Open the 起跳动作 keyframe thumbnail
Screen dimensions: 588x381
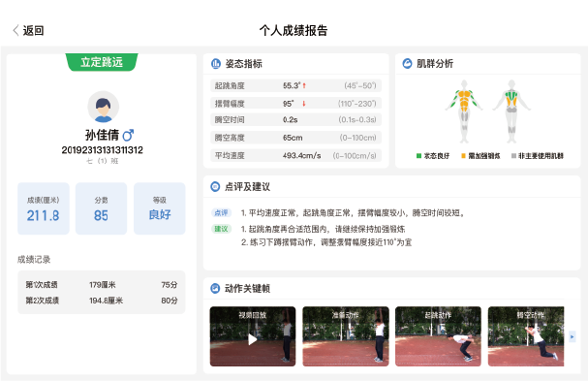pyautogui.click(x=438, y=336)
